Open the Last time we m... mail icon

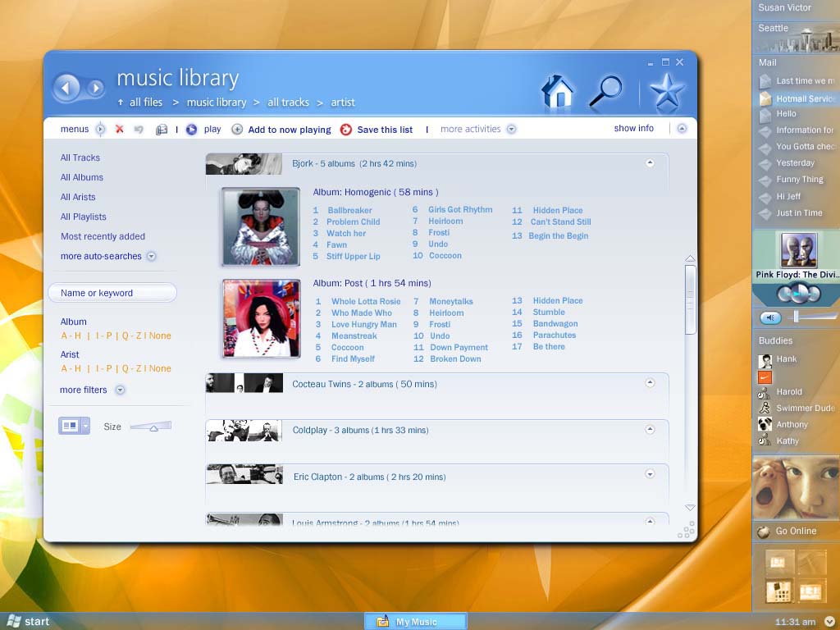coord(765,81)
